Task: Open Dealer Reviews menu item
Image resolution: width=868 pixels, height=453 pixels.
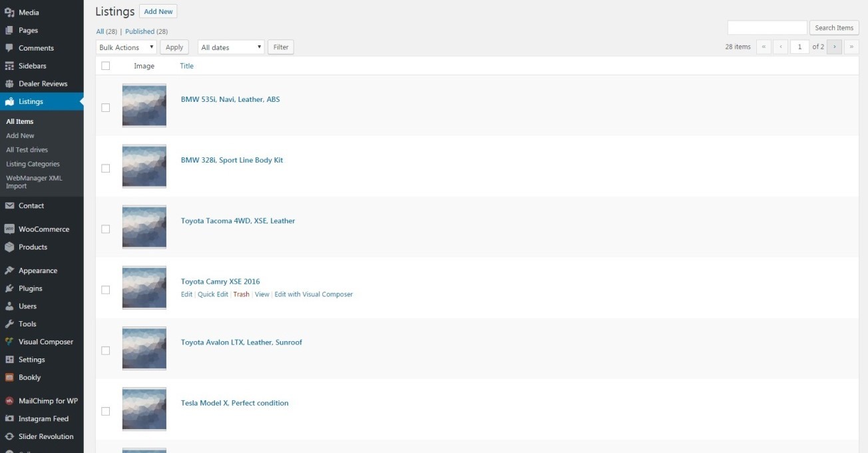Action: click(x=42, y=84)
